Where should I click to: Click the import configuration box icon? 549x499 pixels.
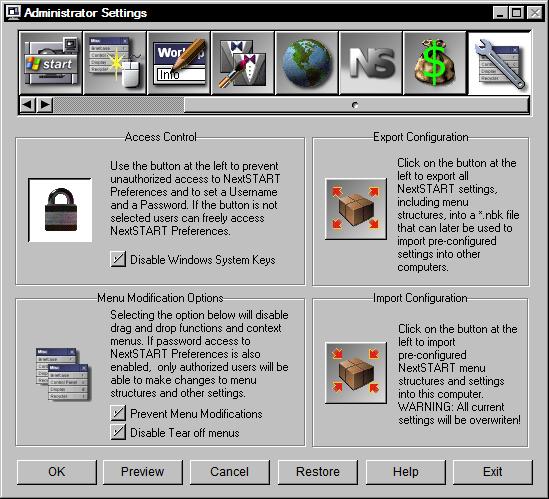coord(356,373)
